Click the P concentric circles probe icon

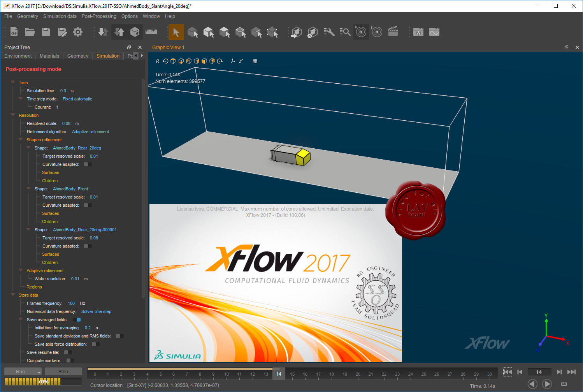(361, 32)
